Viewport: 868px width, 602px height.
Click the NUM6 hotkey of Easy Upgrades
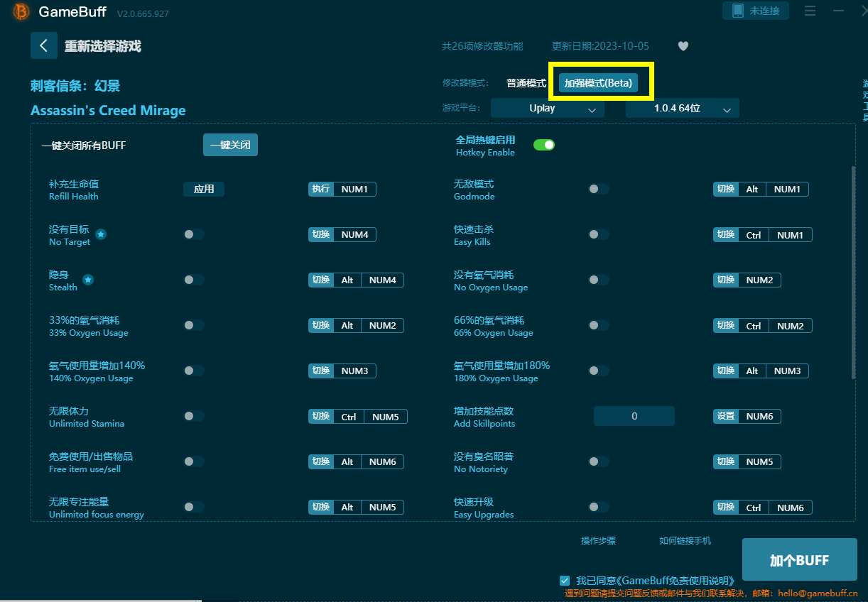pyautogui.click(x=791, y=507)
